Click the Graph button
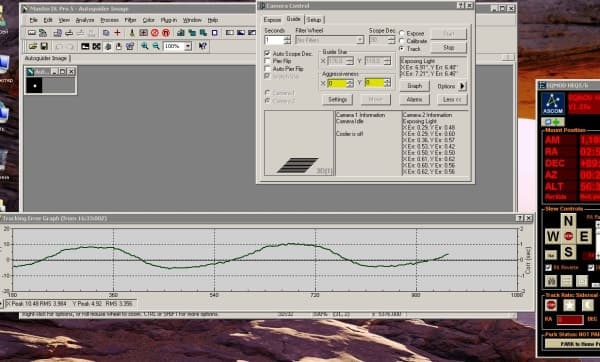Screen dimensions: 600x362 click(414, 86)
